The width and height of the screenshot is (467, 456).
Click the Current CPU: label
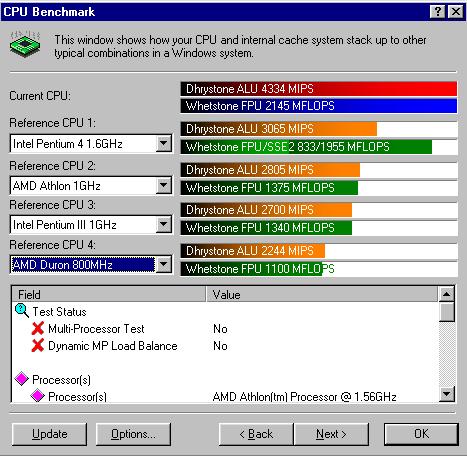click(40, 96)
